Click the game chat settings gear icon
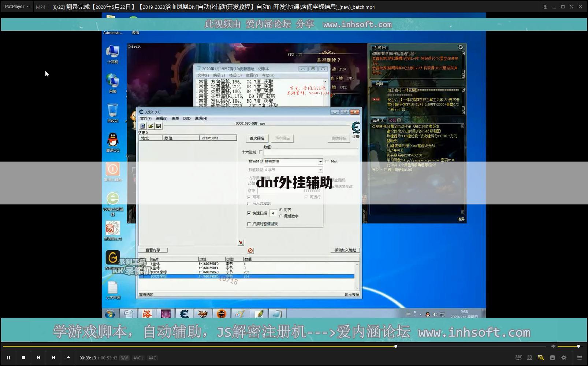Image resolution: width=588 pixels, height=366 pixels. [461, 47]
